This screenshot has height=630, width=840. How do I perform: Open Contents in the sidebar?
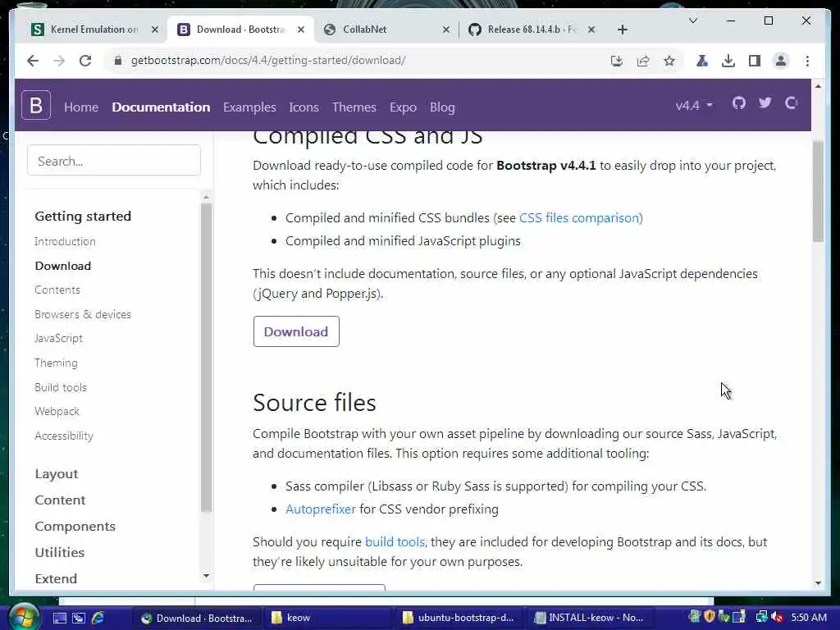pos(57,290)
